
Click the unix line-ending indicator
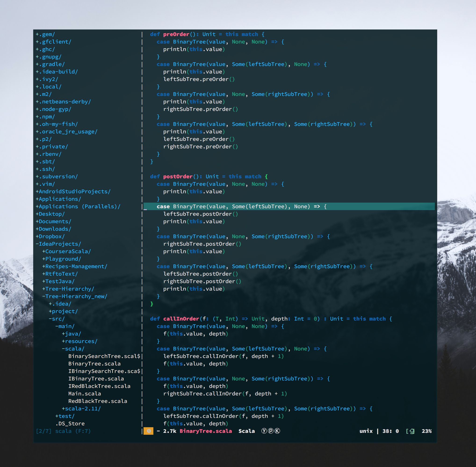pyautogui.click(x=366, y=431)
